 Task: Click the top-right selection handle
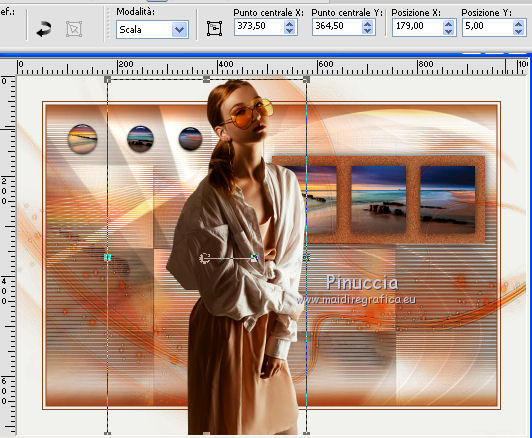(306, 80)
